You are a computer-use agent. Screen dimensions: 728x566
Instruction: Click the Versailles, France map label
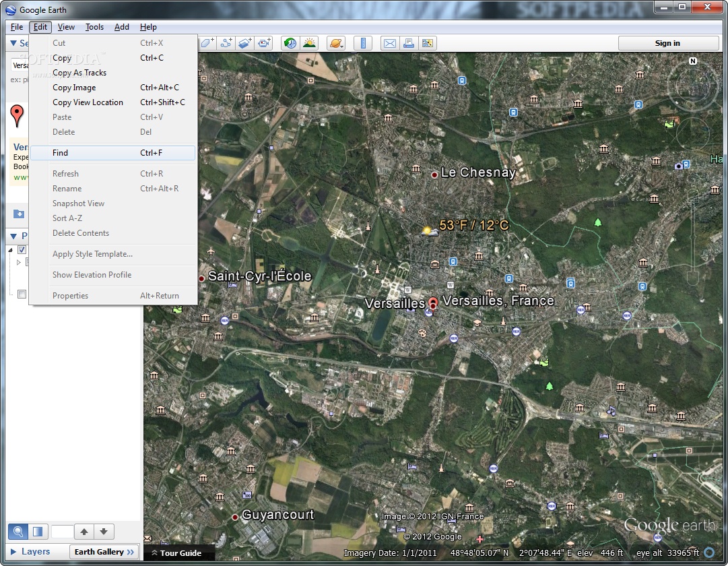point(498,301)
